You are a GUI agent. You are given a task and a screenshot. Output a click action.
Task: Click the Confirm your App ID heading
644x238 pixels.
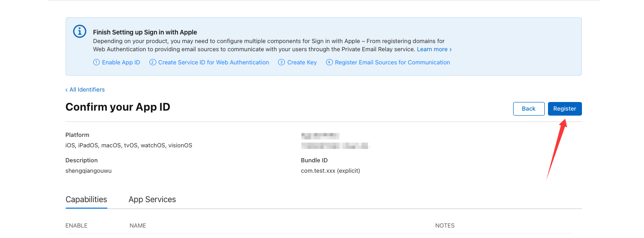[118, 107]
